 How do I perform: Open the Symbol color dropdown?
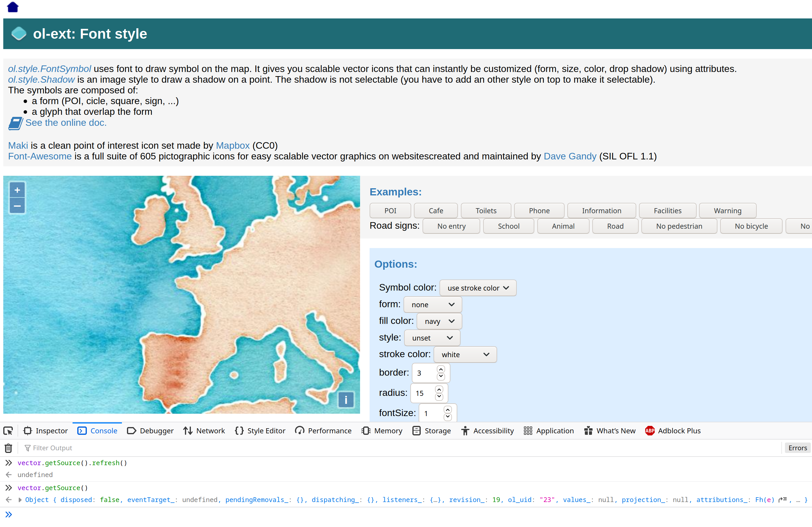point(478,288)
